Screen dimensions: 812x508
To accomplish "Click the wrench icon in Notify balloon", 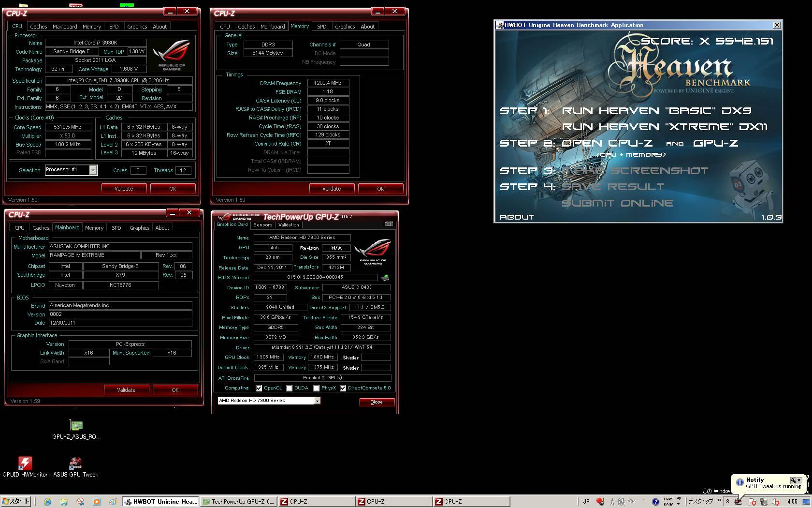I will [793, 480].
